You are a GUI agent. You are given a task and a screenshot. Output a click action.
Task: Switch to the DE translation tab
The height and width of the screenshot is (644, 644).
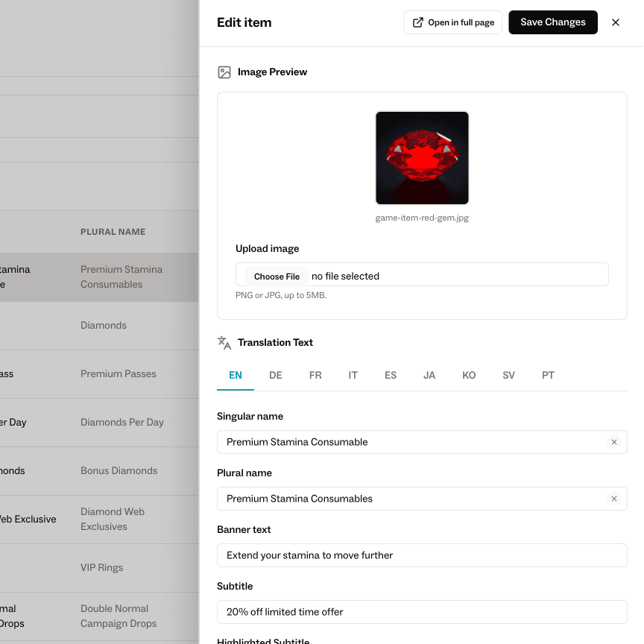coord(276,376)
